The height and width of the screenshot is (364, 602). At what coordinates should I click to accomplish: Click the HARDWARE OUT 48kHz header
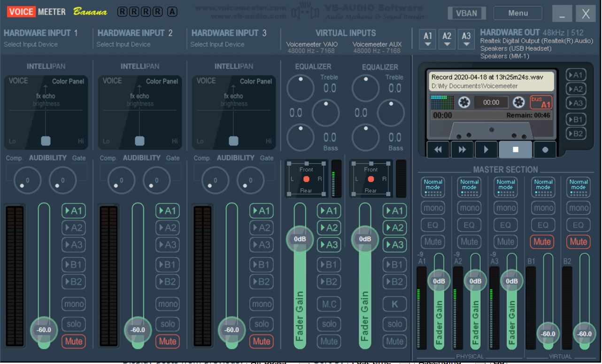[532, 33]
